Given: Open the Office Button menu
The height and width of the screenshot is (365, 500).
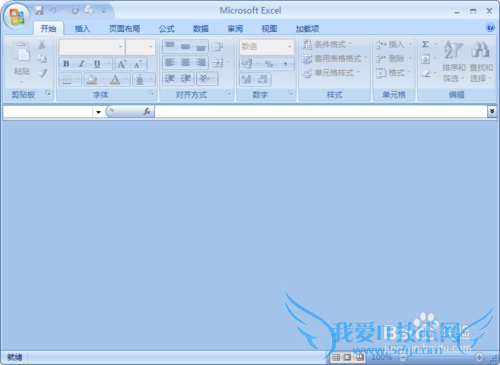Looking at the screenshot, I should (17, 16).
